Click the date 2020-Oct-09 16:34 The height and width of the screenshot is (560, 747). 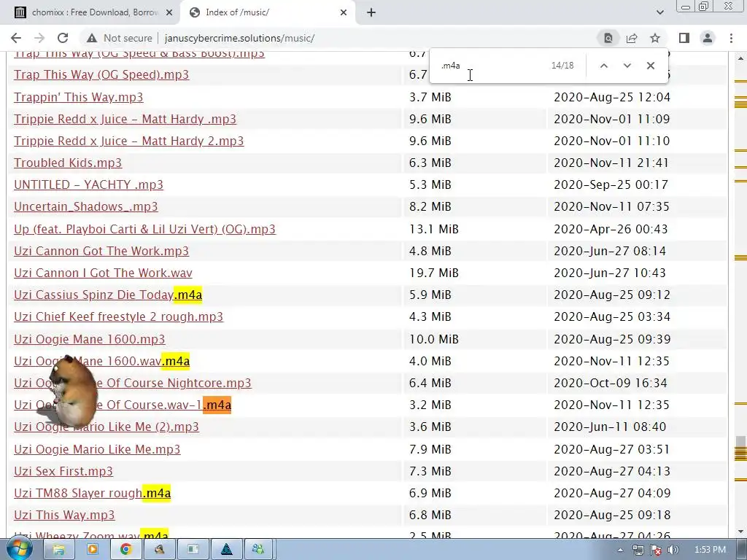pyautogui.click(x=611, y=383)
